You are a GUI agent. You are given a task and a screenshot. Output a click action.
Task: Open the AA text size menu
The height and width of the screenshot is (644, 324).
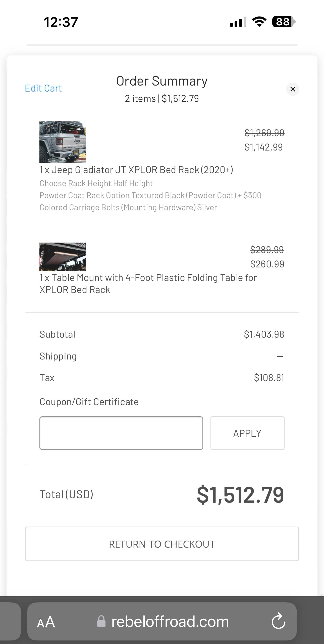coord(46,622)
